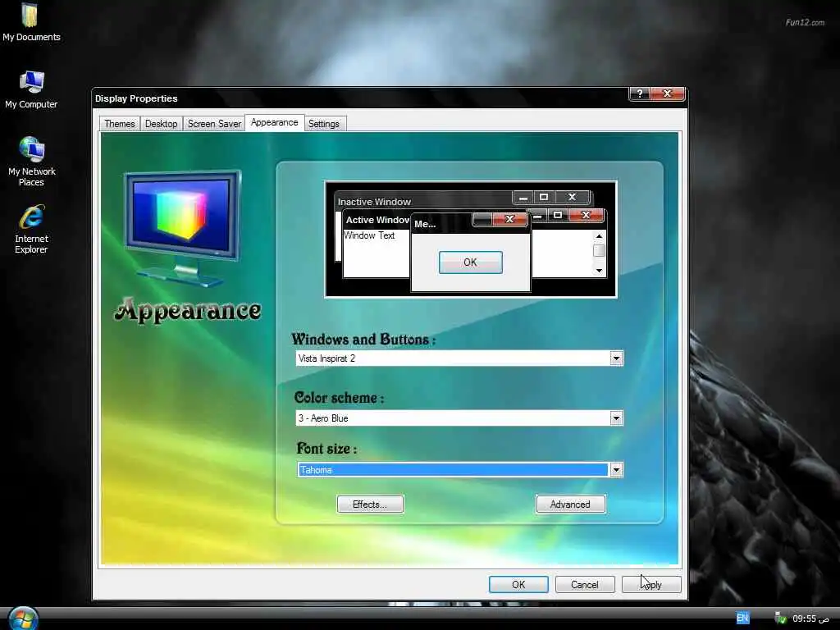Click the Window Text sample
This screenshot has height=630, width=840.
(369, 235)
